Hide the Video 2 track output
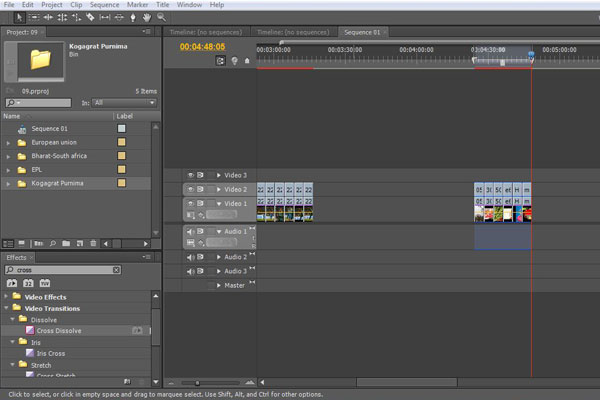Image resolution: width=600 pixels, height=400 pixels. pyautogui.click(x=190, y=189)
